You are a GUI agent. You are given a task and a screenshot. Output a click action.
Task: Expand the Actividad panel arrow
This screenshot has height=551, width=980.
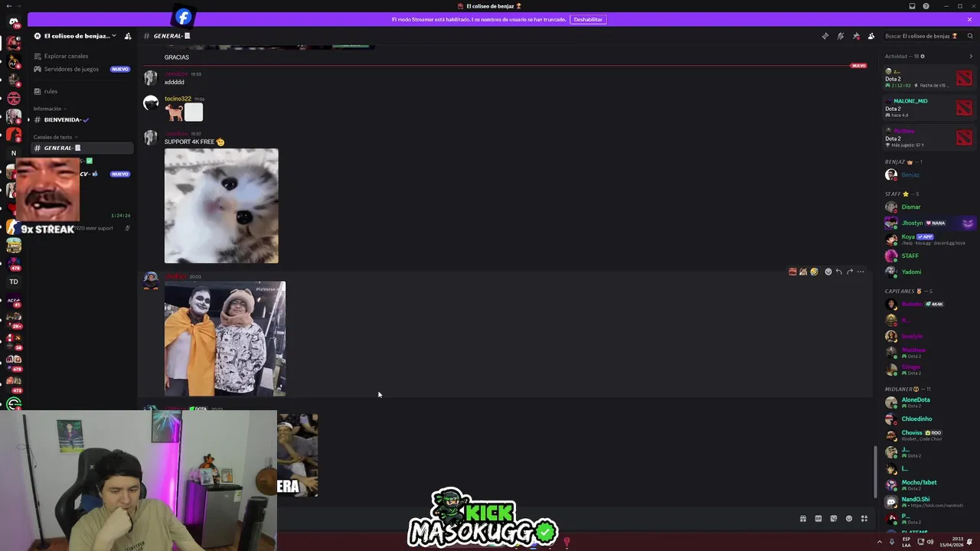coord(971,56)
